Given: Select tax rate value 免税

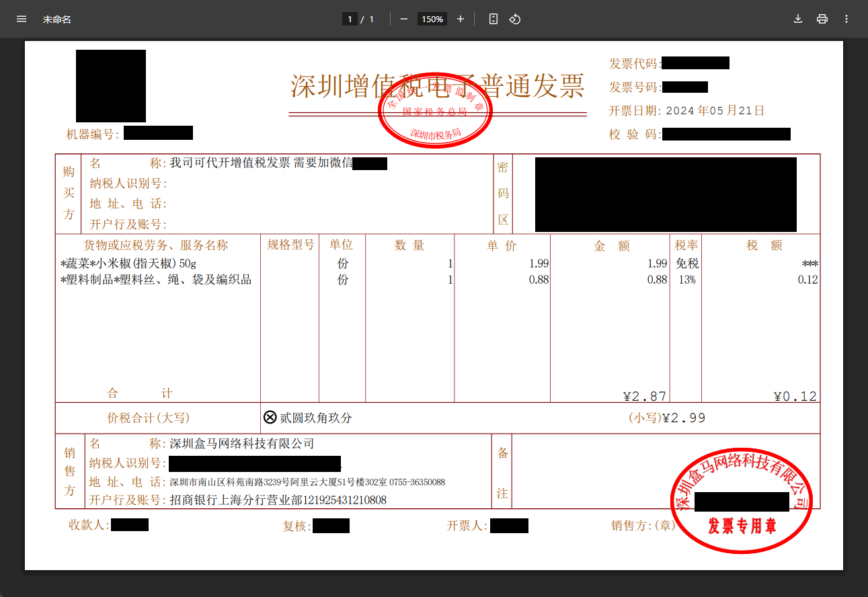Looking at the screenshot, I should point(687,264).
